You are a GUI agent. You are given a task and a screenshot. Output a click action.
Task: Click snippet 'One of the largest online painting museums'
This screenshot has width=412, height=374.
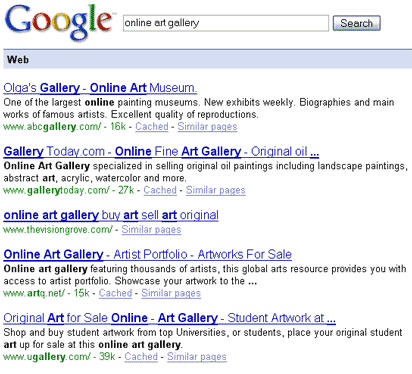pyautogui.click(x=199, y=108)
